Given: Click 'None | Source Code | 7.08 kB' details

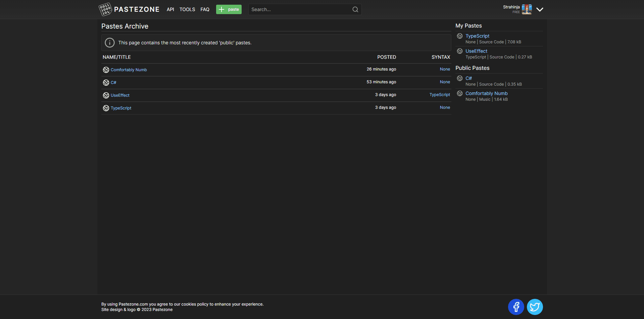Looking at the screenshot, I should 493,42.
